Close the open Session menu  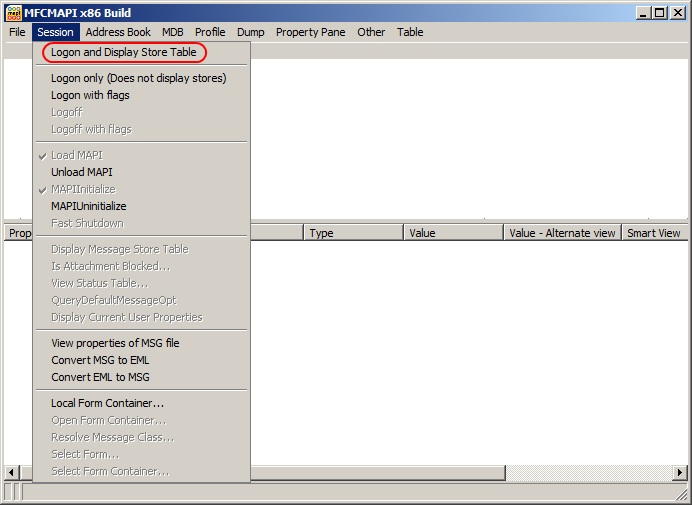coord(56,32)
